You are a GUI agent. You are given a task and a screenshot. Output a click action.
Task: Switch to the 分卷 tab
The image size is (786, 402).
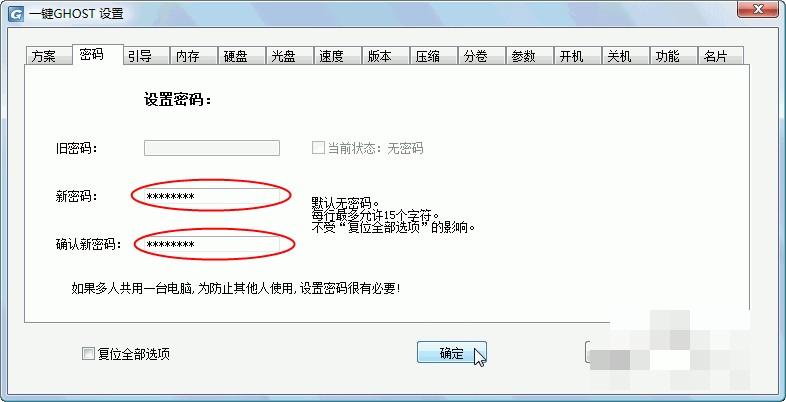[x=481, y=56]
